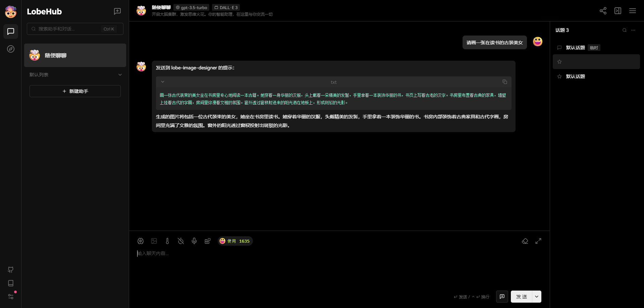Click the assistant avatar in the chat header

click(141, 11)
